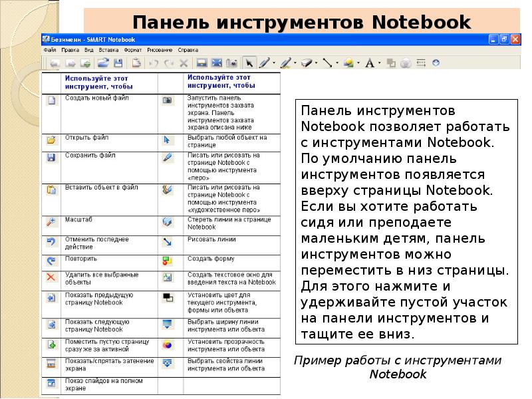Click the screen capture camera icon in the toolbar

click(232, 64)
